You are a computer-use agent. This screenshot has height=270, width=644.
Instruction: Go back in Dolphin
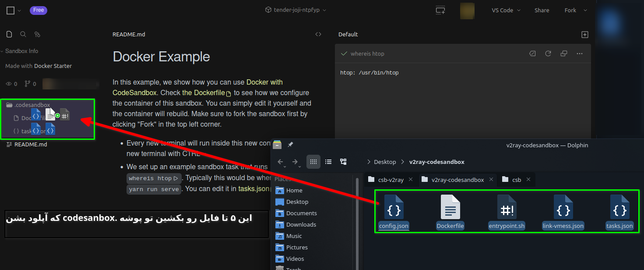pos(281,162)
